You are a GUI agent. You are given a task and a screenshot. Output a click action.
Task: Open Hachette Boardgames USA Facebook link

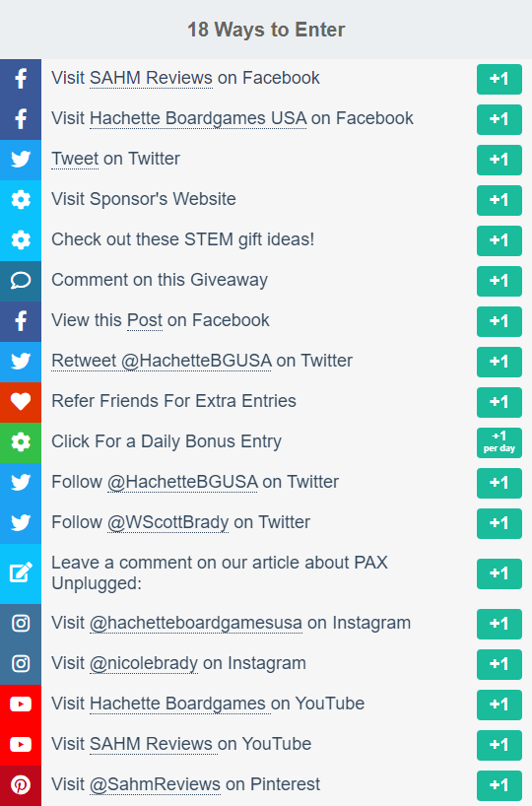[x=198, y=119]
